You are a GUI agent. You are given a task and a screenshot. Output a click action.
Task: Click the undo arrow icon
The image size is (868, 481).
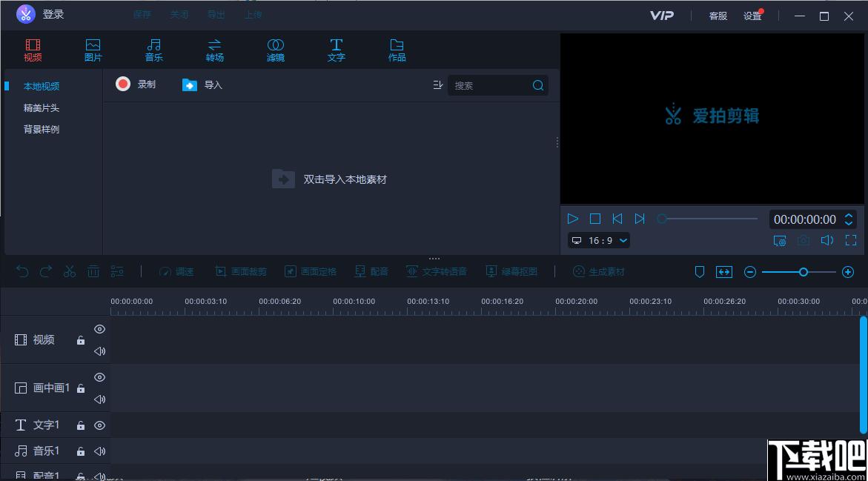click(x=22, y=271)
